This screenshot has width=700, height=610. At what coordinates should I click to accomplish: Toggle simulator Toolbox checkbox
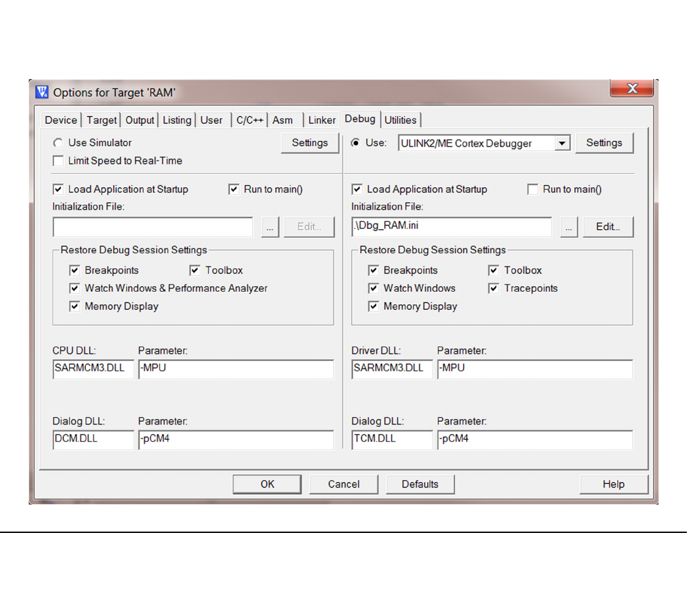pyautogui.click(x=195, y=270)
